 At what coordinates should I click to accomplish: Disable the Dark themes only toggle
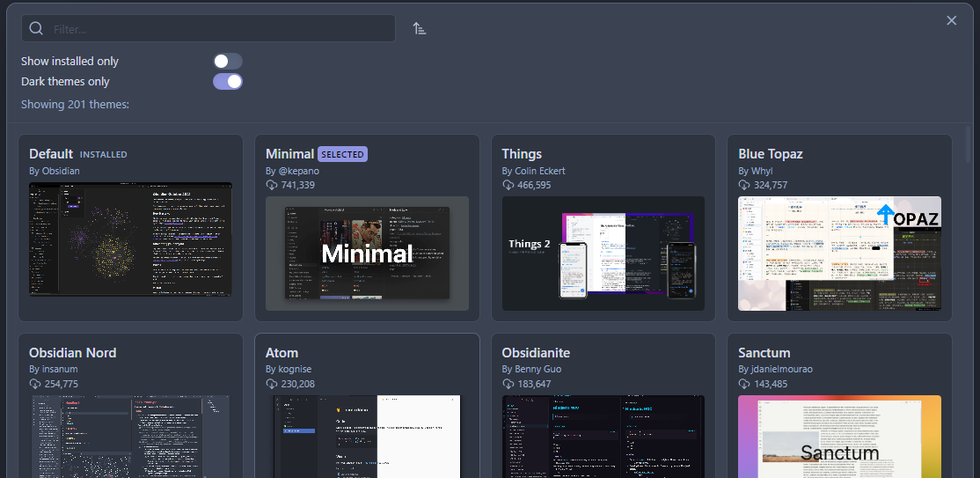pos(228,82)
